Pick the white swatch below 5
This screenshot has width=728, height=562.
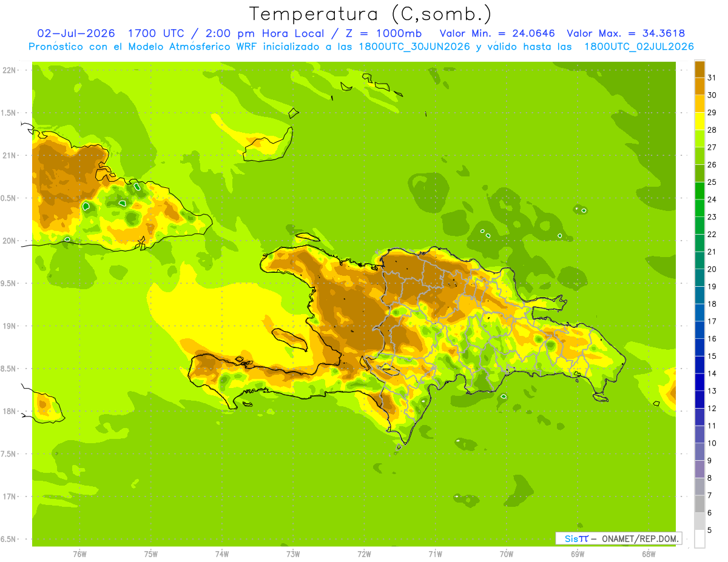tap(699, 539)
